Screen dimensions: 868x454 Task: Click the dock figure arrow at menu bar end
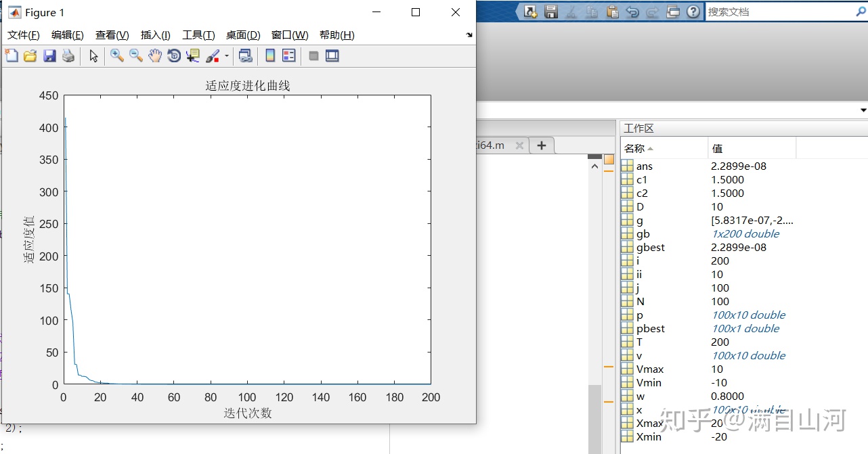[469, 35]
